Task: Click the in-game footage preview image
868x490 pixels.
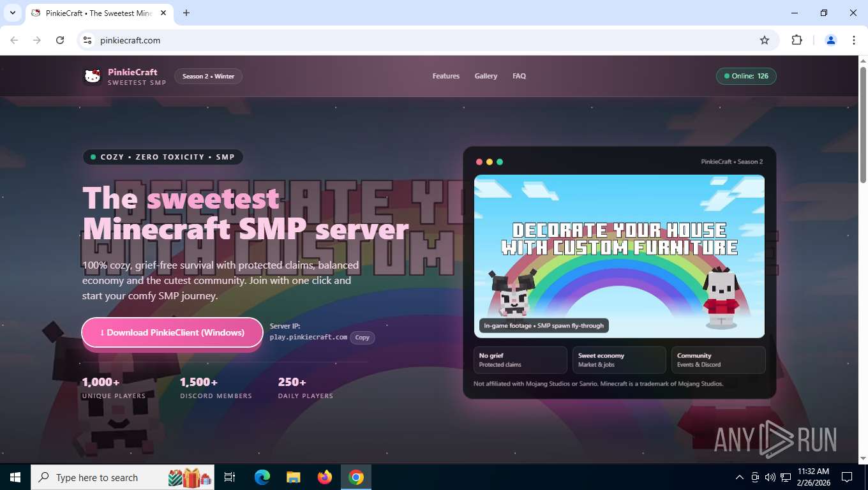Action: 619,256
